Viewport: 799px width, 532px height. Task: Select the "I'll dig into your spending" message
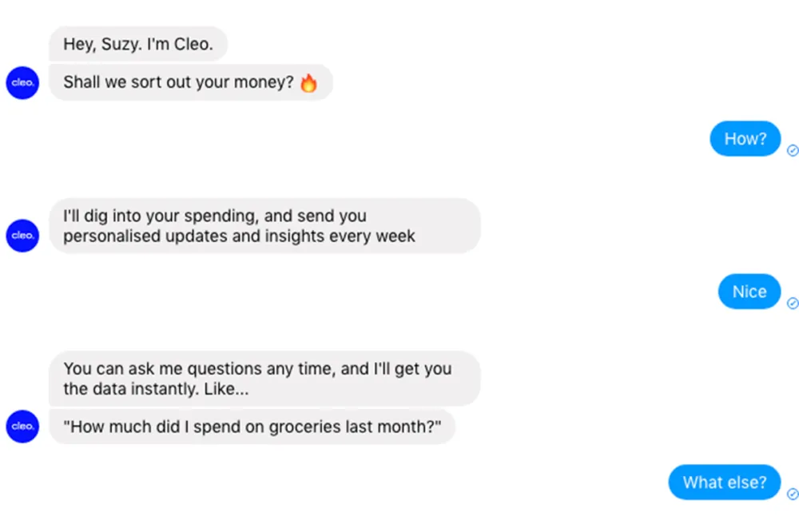click(264, 226)
